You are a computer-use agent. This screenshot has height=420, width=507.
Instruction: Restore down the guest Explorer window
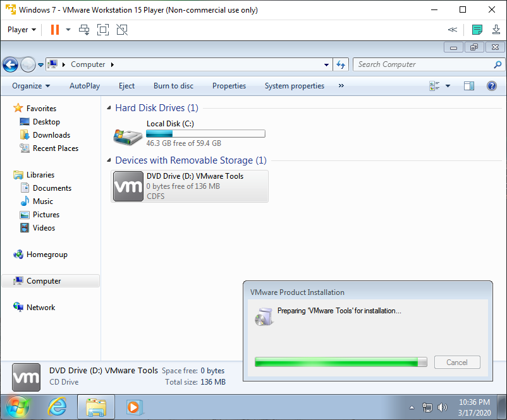[x=474, y=47]
